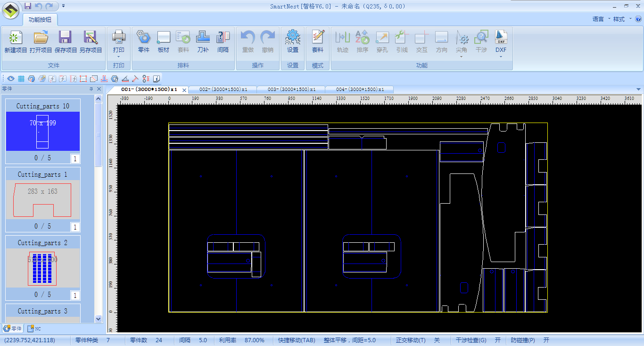Click the quick-access save icon
Viewport: 644px width, 346px height.
click(x=28, y=6)
